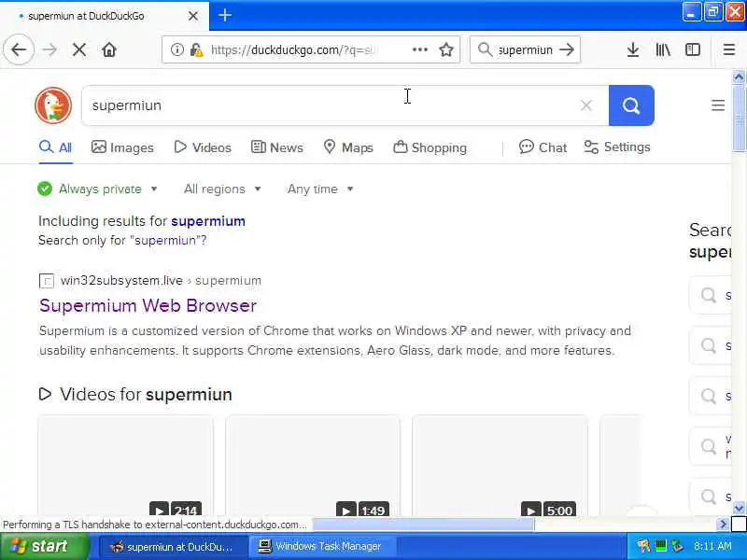The height and width of the screenshot is (560, 747).
Task: Close the supermiun DuckDuckGo tab
Action: click(x=193, y=16)
